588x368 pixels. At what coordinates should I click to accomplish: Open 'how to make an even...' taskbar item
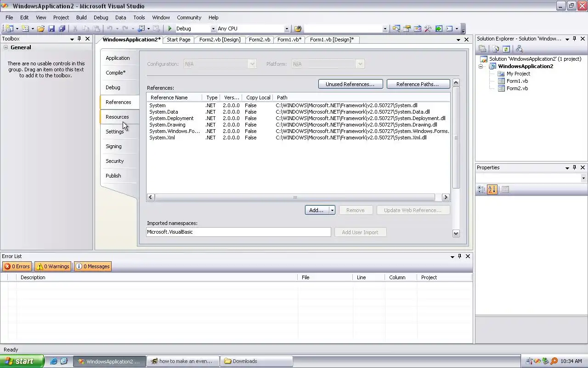183,361
